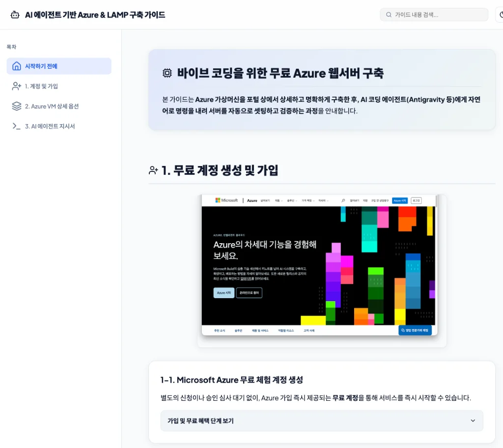Image resolution: width=503 pixels, height=448 pixels.
Task: Click 온라인으로 참여 button in screenshot
Action: [x=249, y=293]
